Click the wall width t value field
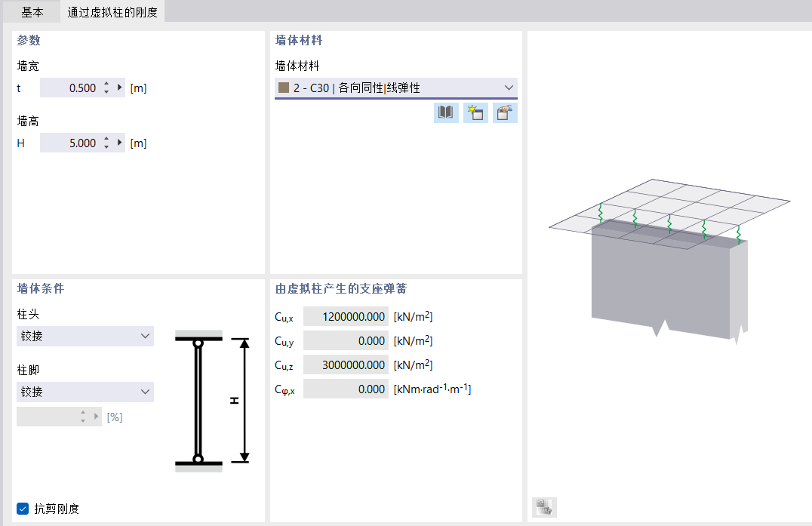Viewport: 812px width, 526px height. tap(70, 88)
